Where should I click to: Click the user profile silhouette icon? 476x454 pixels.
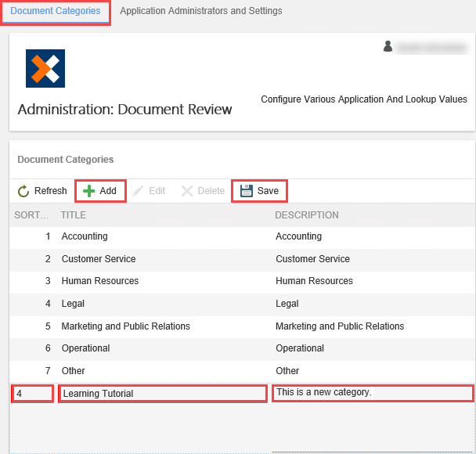(x=388, y=47)
